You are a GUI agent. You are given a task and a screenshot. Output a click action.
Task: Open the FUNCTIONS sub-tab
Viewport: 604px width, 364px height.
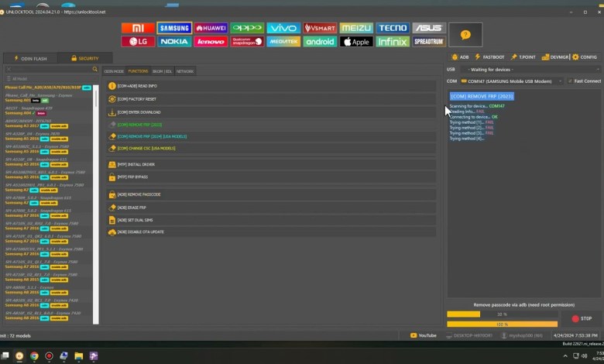coord(139,71)
